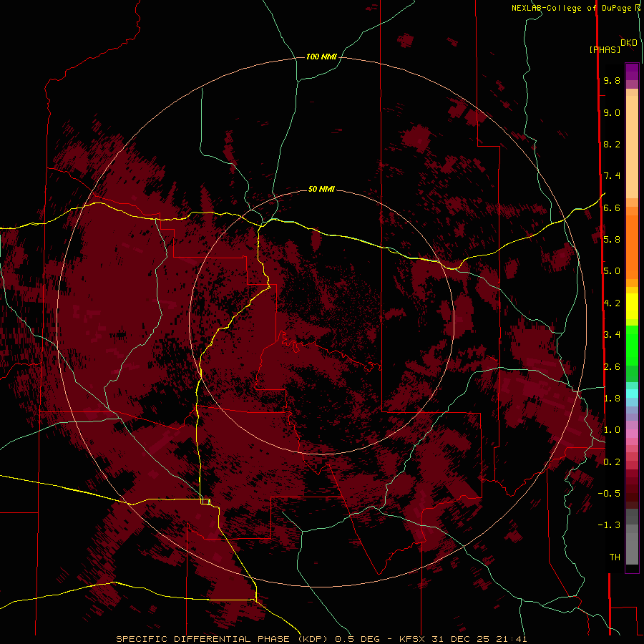Click the "100 NMI" range ring label
Image resolution: width=644 pixels, height=644 pixels.
point(321,57)
